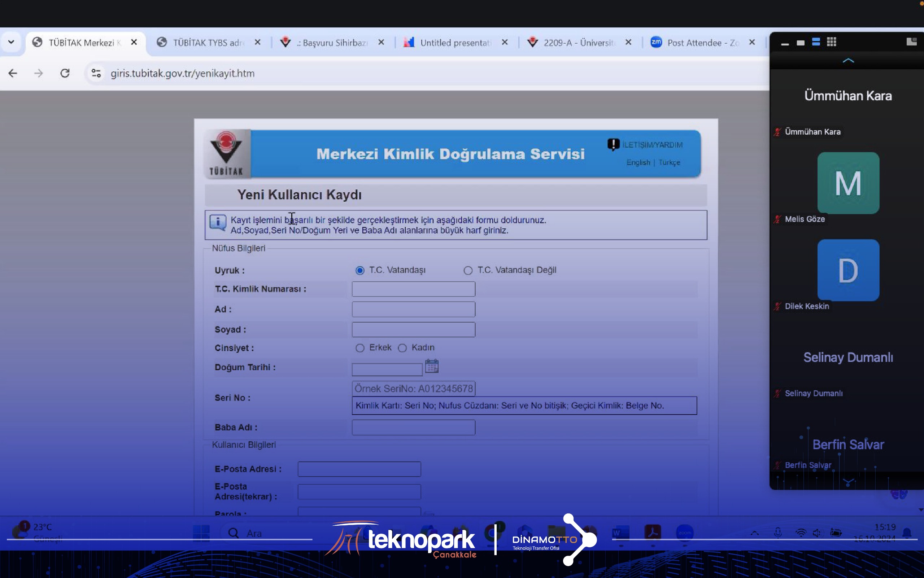This screenshot has width=924, height=578.
Task: Close the TÜBİTAK TYBS tab
Action: [257, 42]
